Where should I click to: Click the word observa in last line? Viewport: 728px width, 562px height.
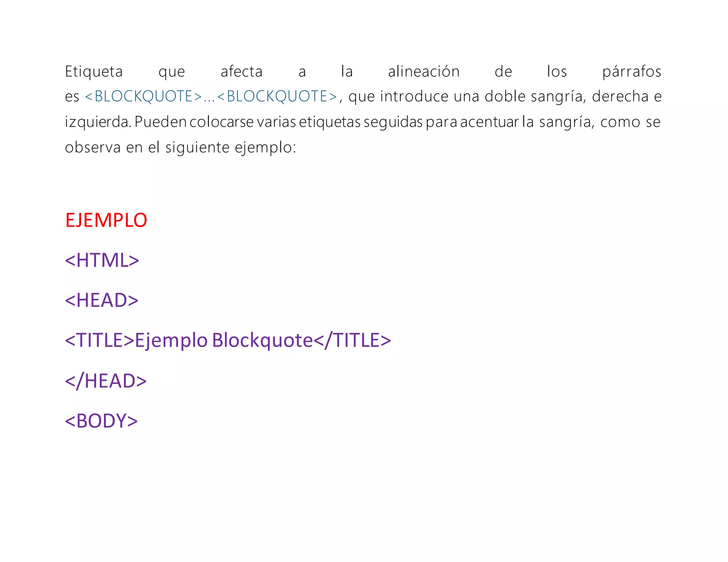click(93, 147)
